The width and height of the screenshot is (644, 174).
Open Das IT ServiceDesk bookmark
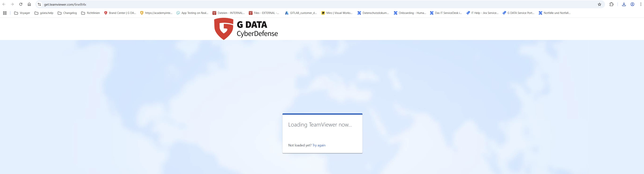[x=446, y=13]
